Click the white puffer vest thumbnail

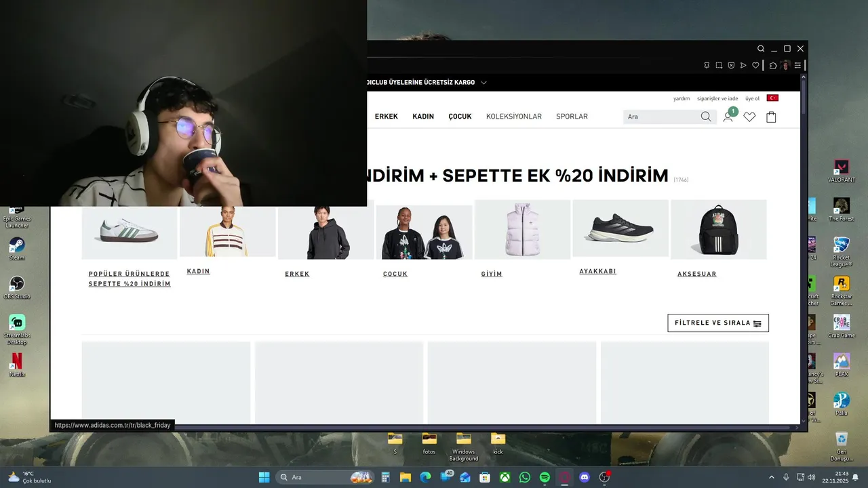[x=522, y=230]
